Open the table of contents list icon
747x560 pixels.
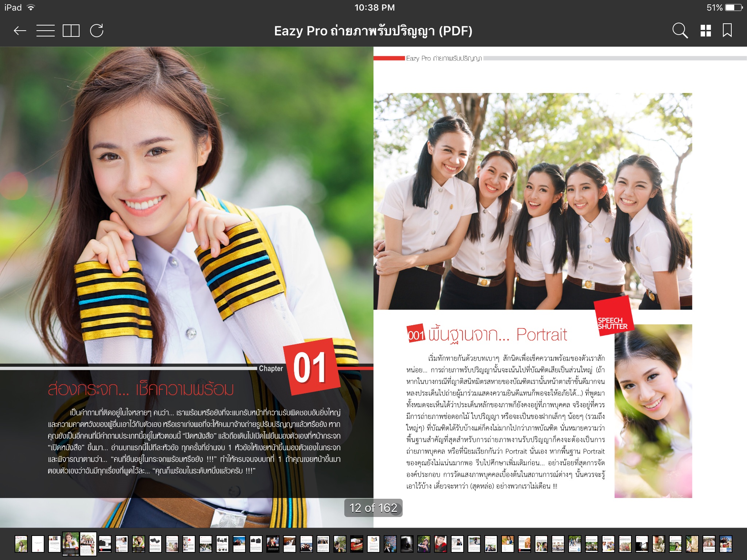click(x=46, y=31)
